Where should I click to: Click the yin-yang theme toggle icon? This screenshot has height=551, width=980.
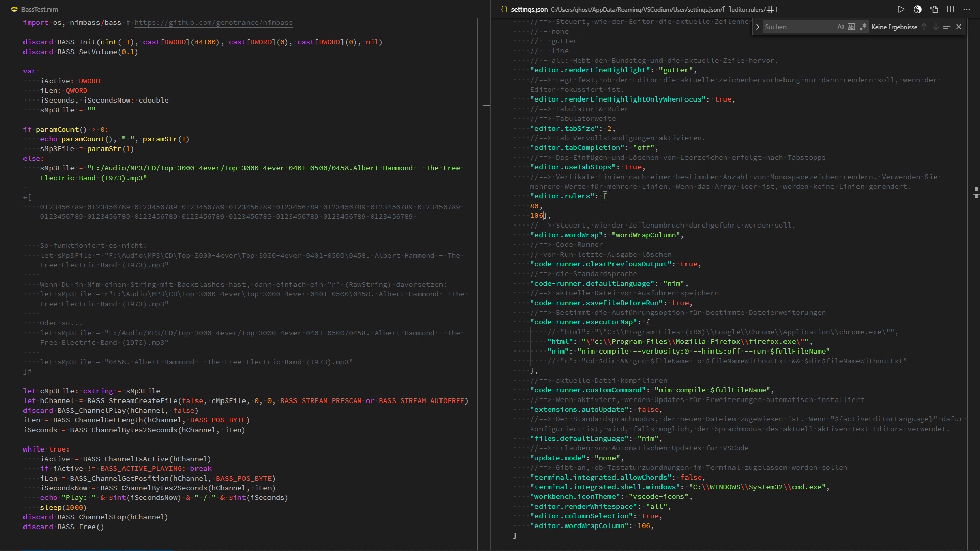(x=917, y=9)
